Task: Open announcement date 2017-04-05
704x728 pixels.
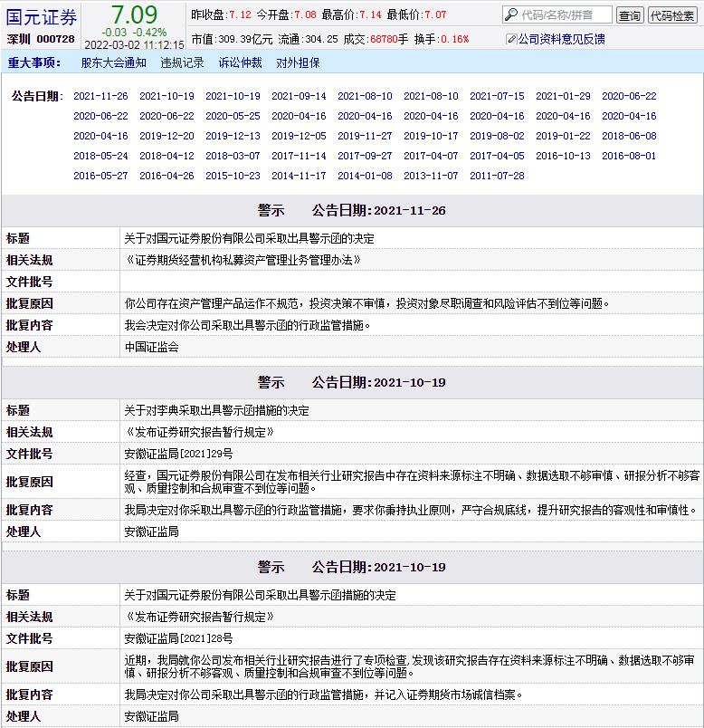Action: point(497,156)
